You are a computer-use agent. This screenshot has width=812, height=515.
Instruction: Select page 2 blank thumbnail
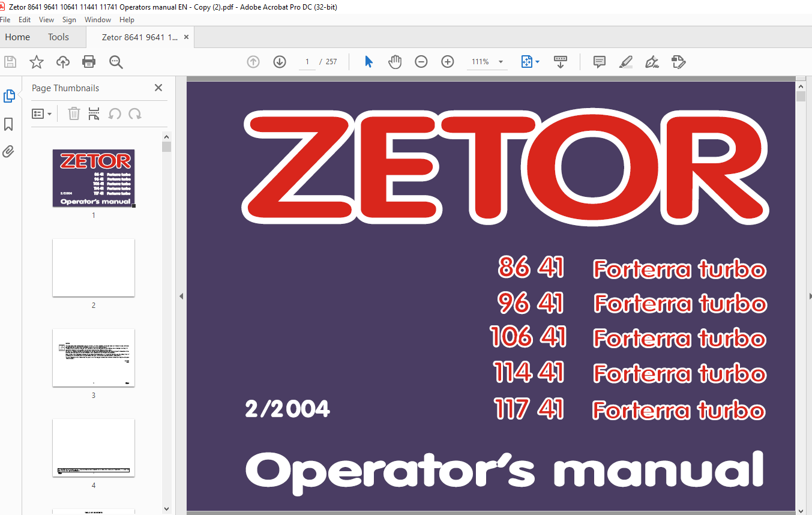[94, 268]
